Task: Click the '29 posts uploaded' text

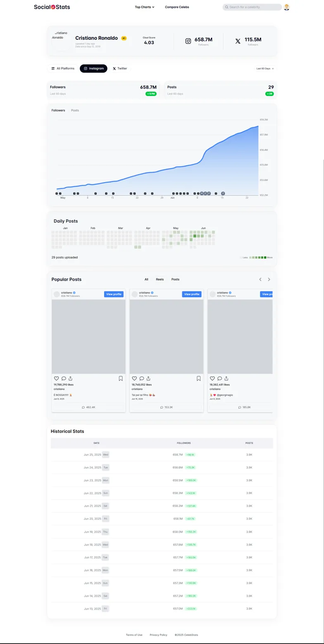Action: click(x=64, y=257)
